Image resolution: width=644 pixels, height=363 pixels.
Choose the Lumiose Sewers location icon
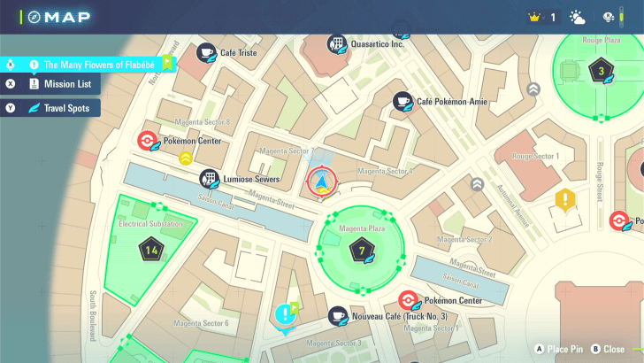pos(209,178)
